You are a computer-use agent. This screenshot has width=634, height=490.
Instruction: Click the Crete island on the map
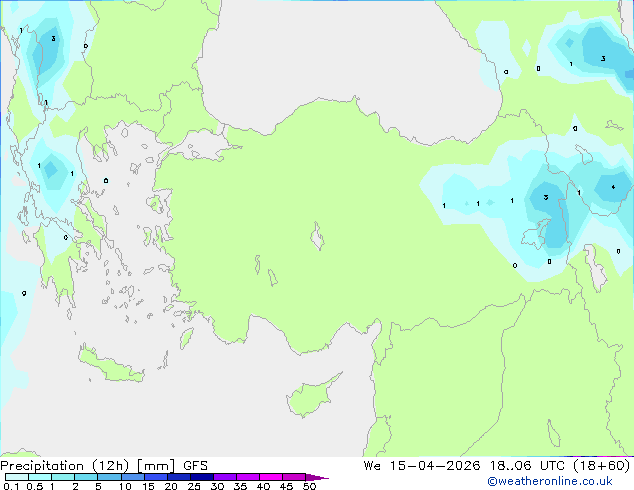click(x=110, y=365)
